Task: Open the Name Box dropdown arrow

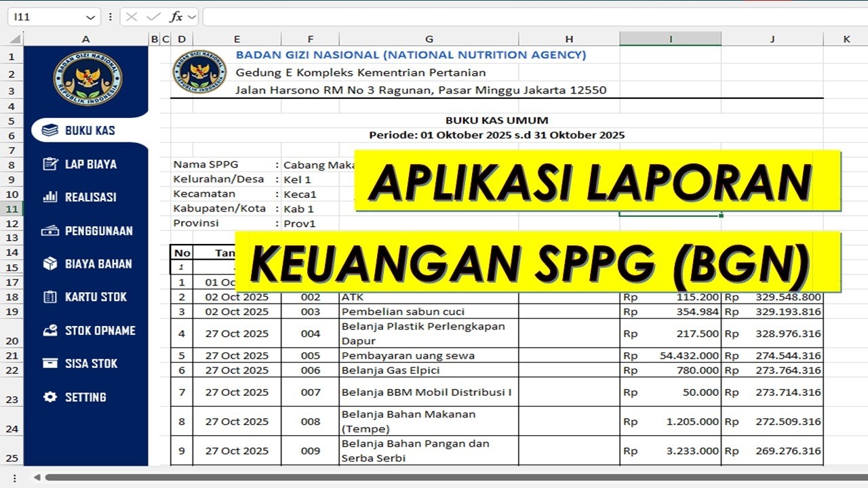Action: 91,18
